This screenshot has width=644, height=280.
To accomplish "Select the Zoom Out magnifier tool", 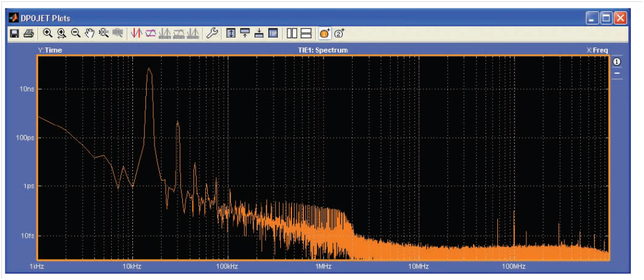I will point(76,33).
